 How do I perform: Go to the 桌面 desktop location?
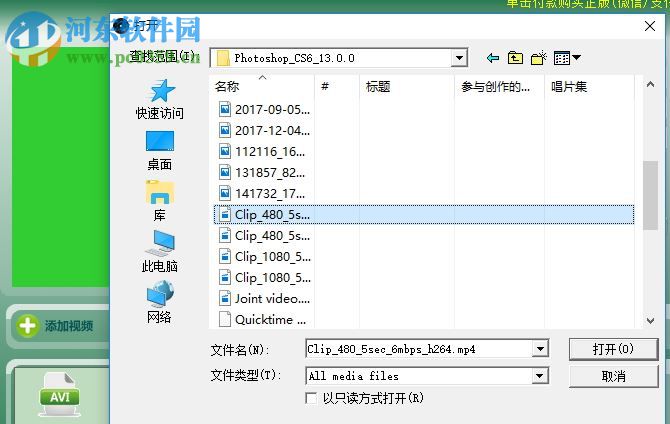click(160, 150)
